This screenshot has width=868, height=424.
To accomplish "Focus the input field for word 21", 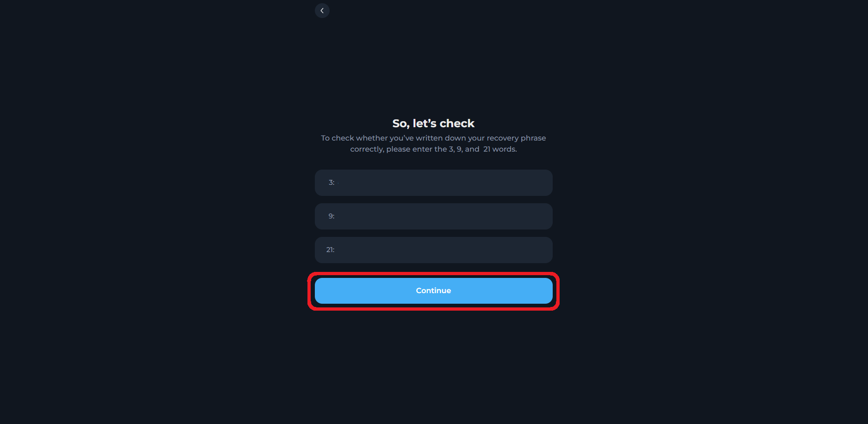I will pos(433,250).
